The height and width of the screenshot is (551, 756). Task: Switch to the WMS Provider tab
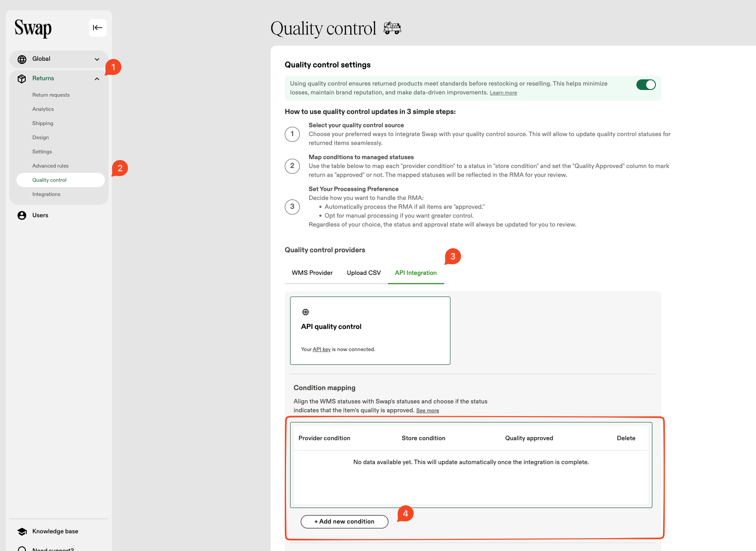[x=311, y=273]
